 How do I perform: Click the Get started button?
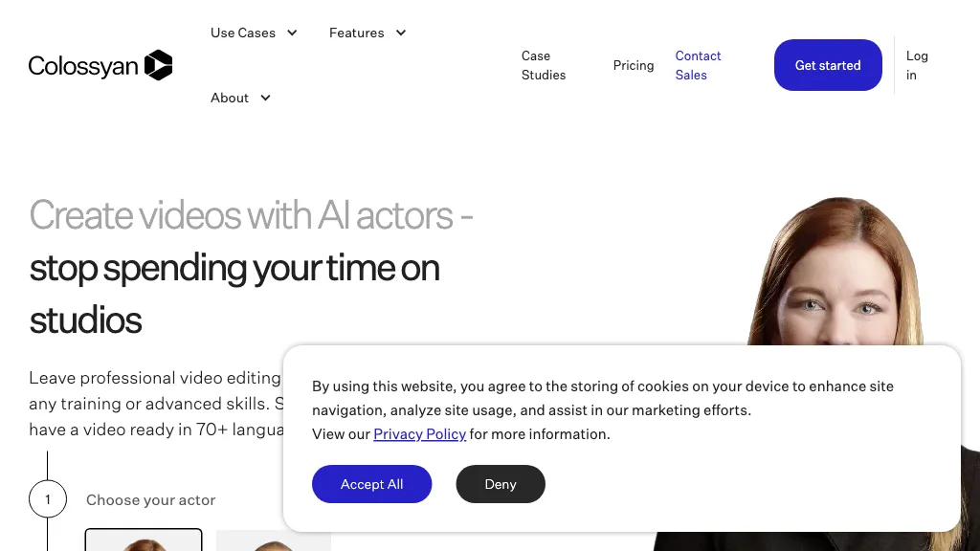click(x=827, y=65)
